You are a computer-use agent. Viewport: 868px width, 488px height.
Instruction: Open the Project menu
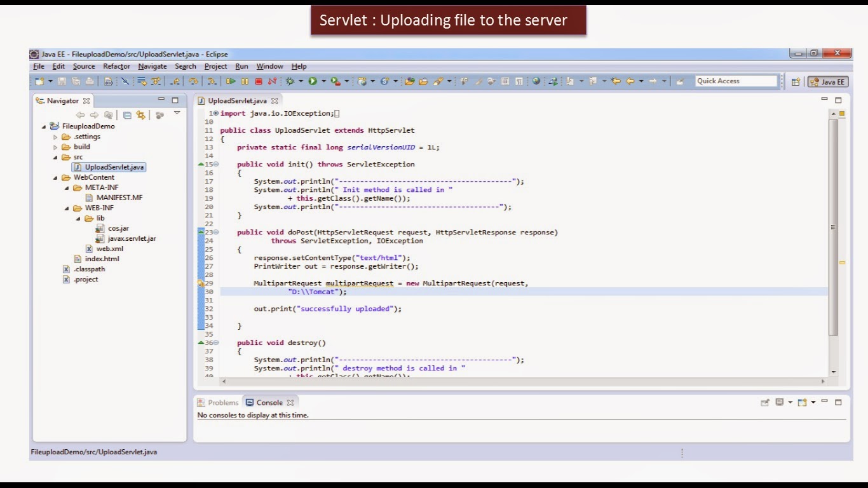pos(215,66)
